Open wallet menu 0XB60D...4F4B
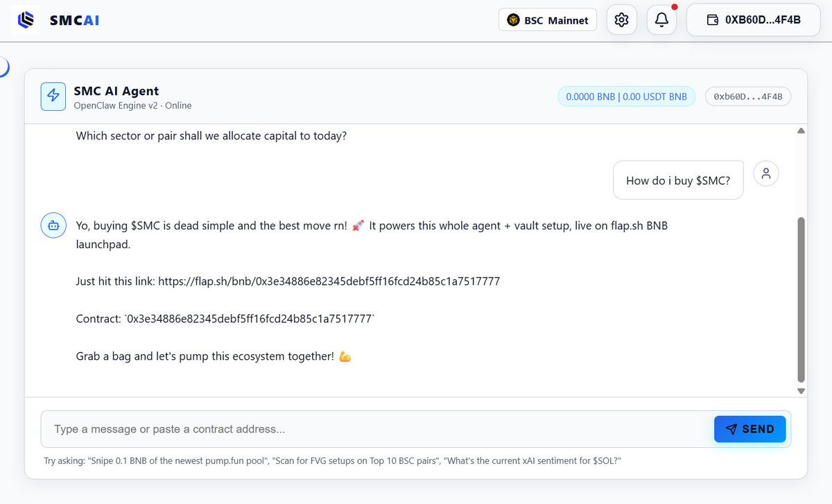Screen dimensions: 832x504 tap(753, 20)
